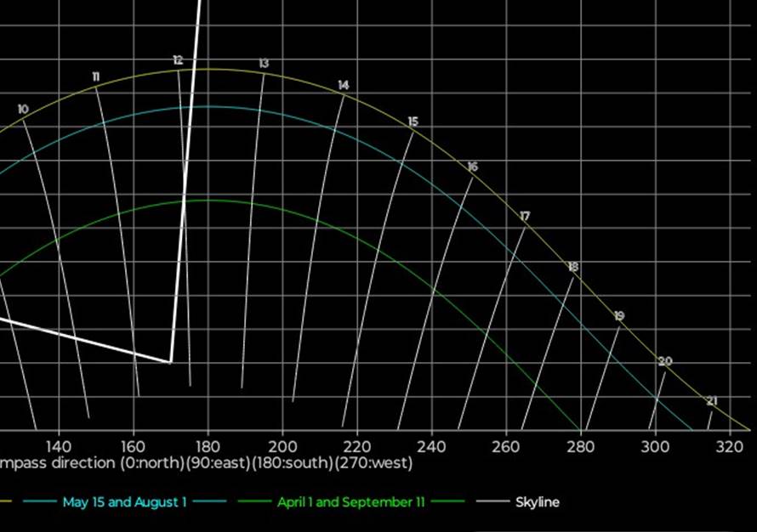Click the hour 18 label

tap(572, 267)
